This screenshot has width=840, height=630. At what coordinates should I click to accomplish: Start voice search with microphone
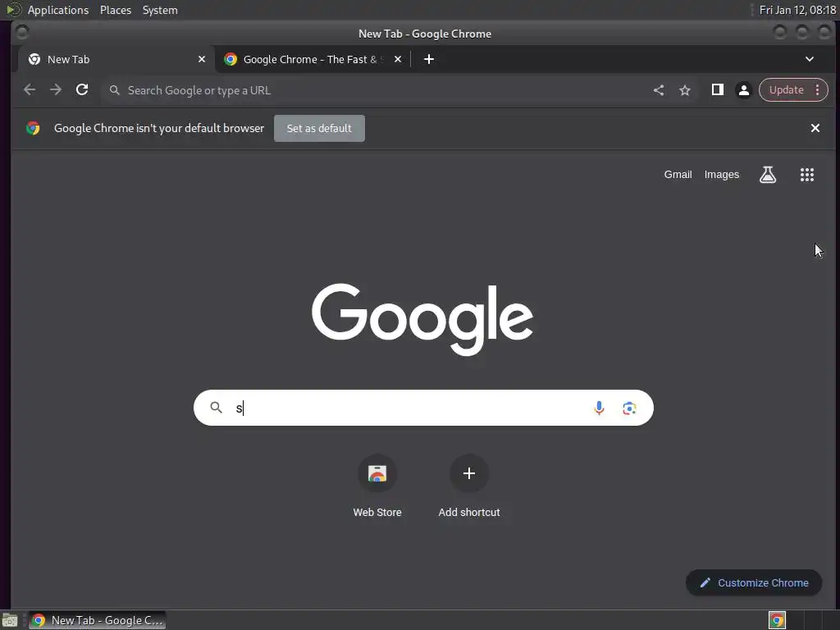tap(599, 409)
